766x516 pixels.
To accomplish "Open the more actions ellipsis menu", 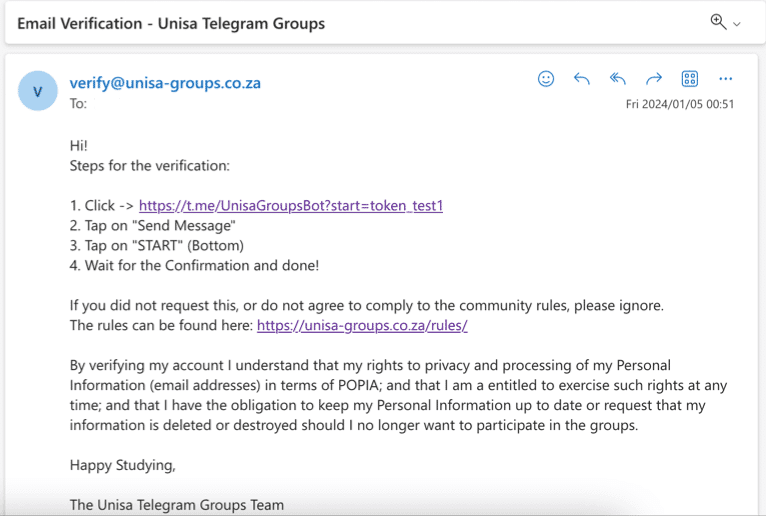I will coord(726,79).
